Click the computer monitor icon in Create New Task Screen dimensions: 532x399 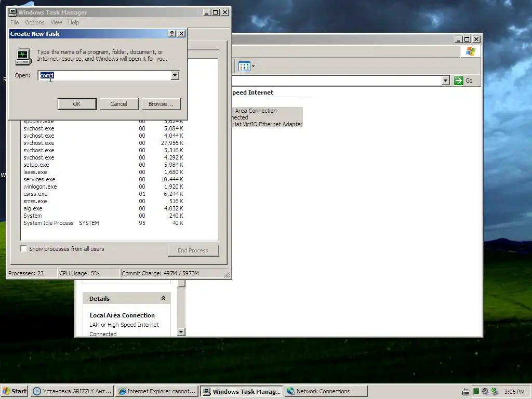(23, 56)
